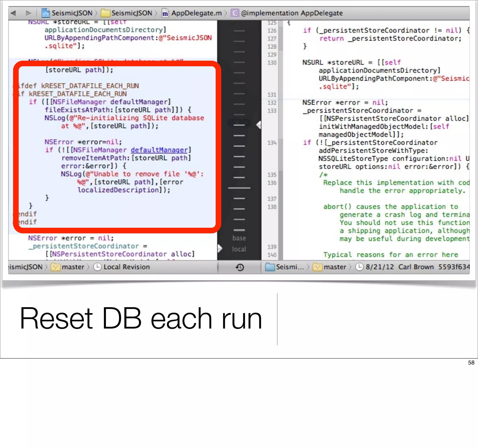This screenshot has width=478, height=448.
Task: Click the highlighted timeline tick near arrow
Action: tap(239, 125)
